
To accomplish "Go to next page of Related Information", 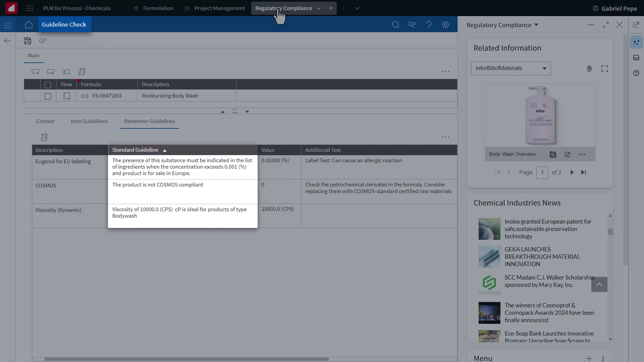I will (572, 172).
